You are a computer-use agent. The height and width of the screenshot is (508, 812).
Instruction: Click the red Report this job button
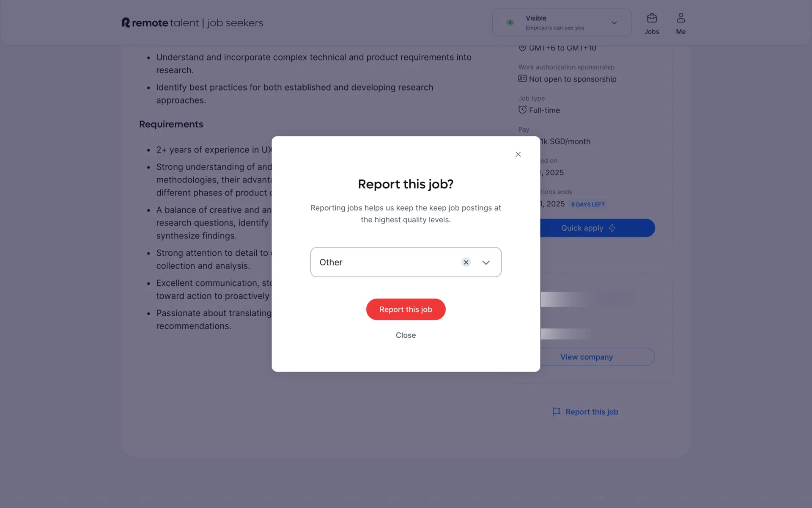406,309
